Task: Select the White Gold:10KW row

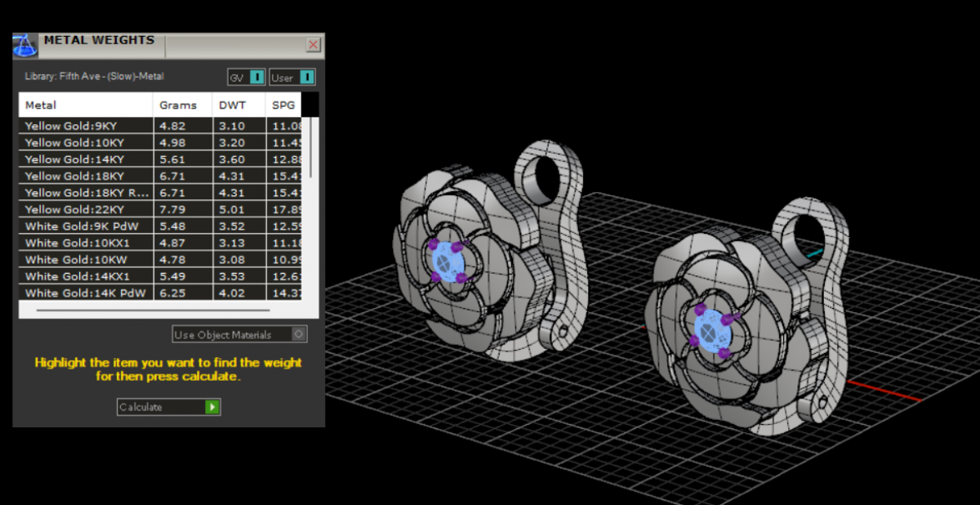Action: pyautogui.click(x=86, y=260)
